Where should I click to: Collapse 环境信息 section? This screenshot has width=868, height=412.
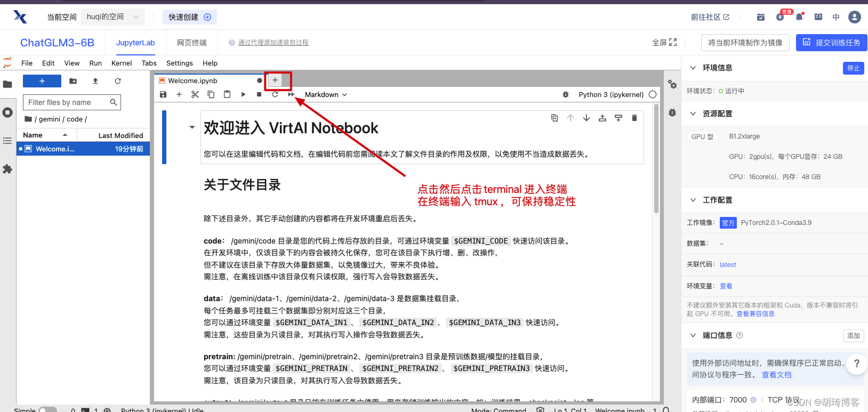pos(693,68)
